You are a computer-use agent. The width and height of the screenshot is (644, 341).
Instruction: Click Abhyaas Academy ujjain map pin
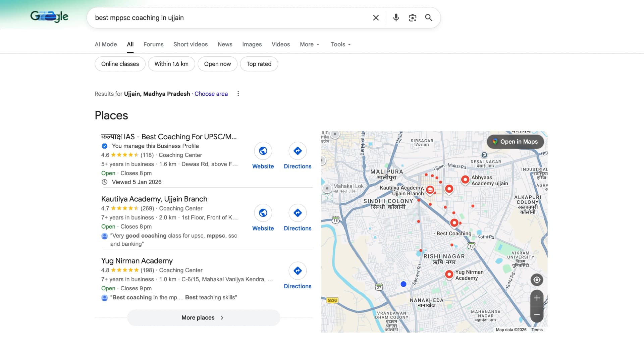coord(465,180)
